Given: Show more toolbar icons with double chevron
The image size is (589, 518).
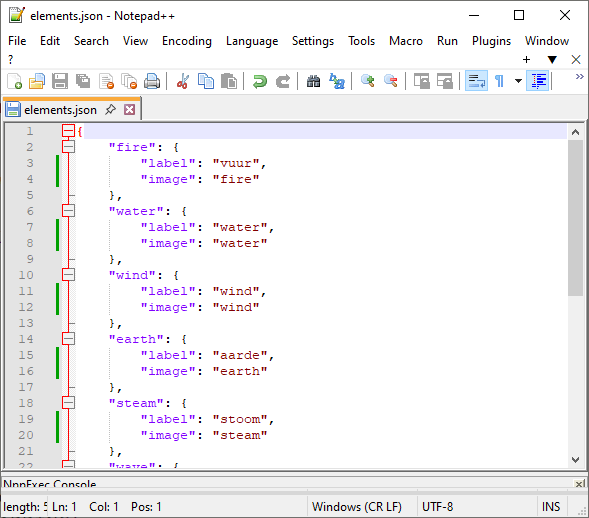Looking at the screenshot, I should pos(580,77).
